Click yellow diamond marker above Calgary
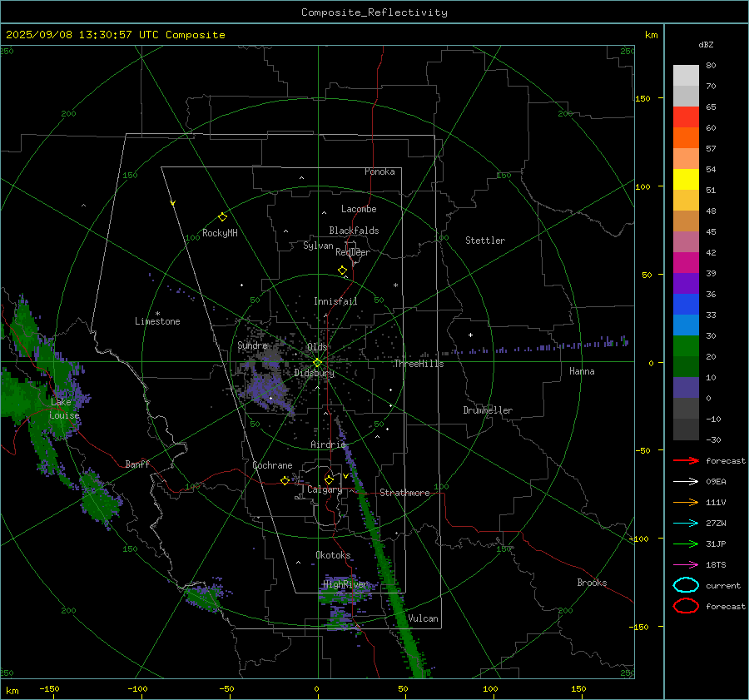This screenshot has height=700, width=749. (329, 479)
